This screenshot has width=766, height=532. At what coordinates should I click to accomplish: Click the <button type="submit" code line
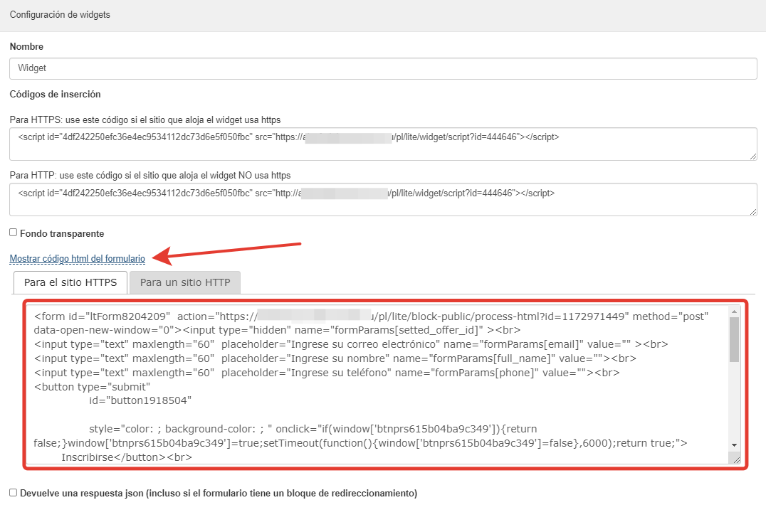[x=92, y=387]
